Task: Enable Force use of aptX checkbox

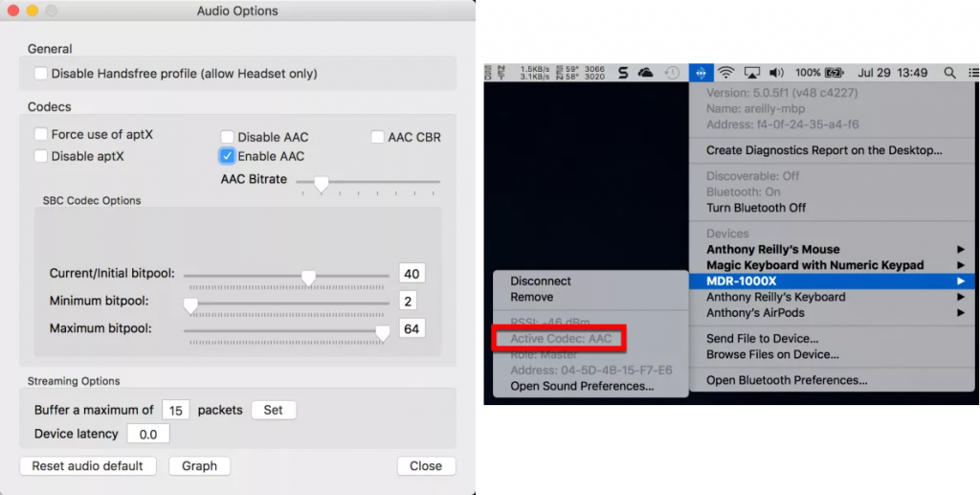Action: coord(40,134)
